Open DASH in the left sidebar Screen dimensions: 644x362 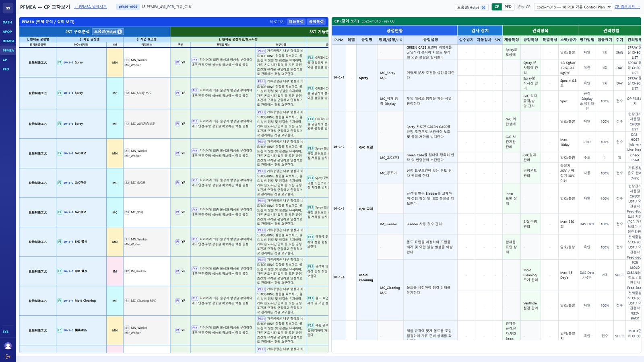7,23
